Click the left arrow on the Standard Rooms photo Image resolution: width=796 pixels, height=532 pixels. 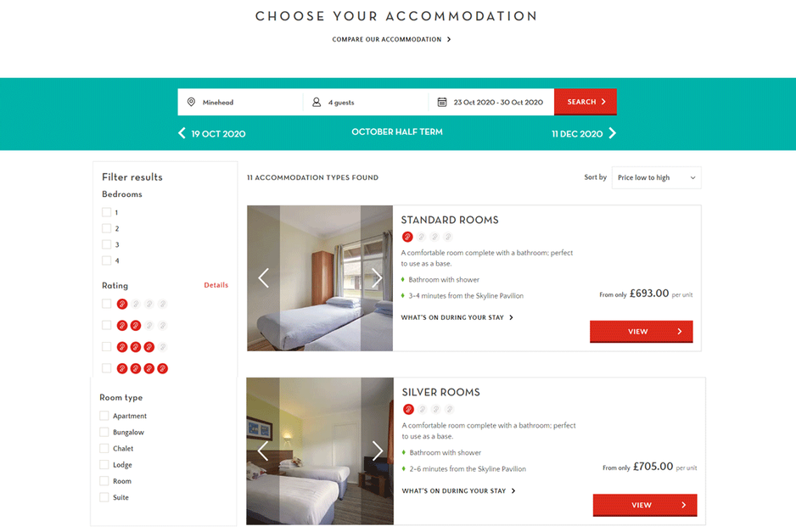(x=263, y=277)
